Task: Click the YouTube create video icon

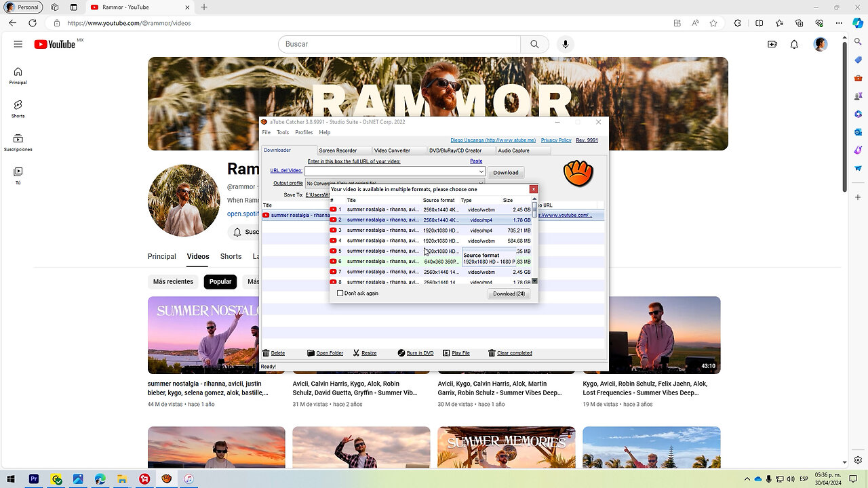Action: (772, 44)
